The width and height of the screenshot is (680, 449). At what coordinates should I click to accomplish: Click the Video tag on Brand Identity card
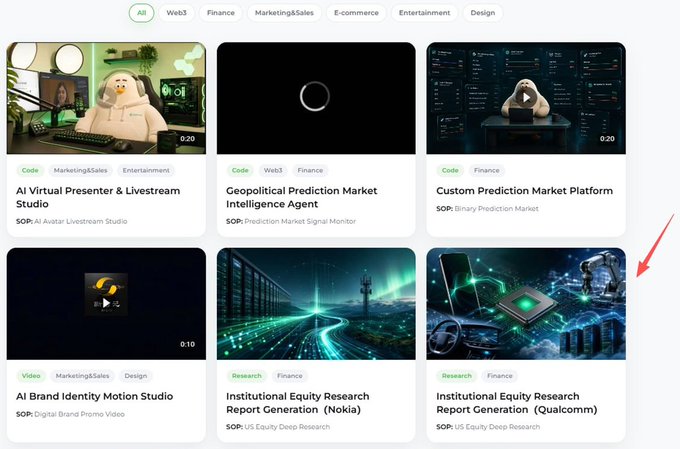pos(31,376)
